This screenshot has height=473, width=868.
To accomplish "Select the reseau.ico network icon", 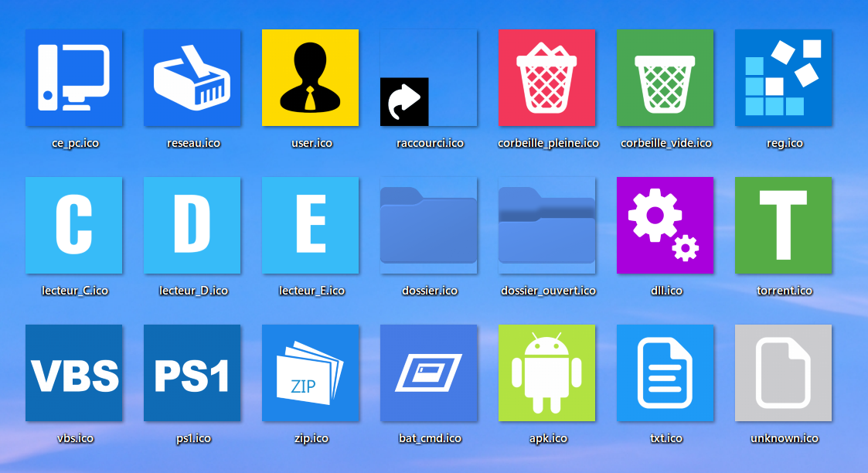I will (x=192, y=77).
